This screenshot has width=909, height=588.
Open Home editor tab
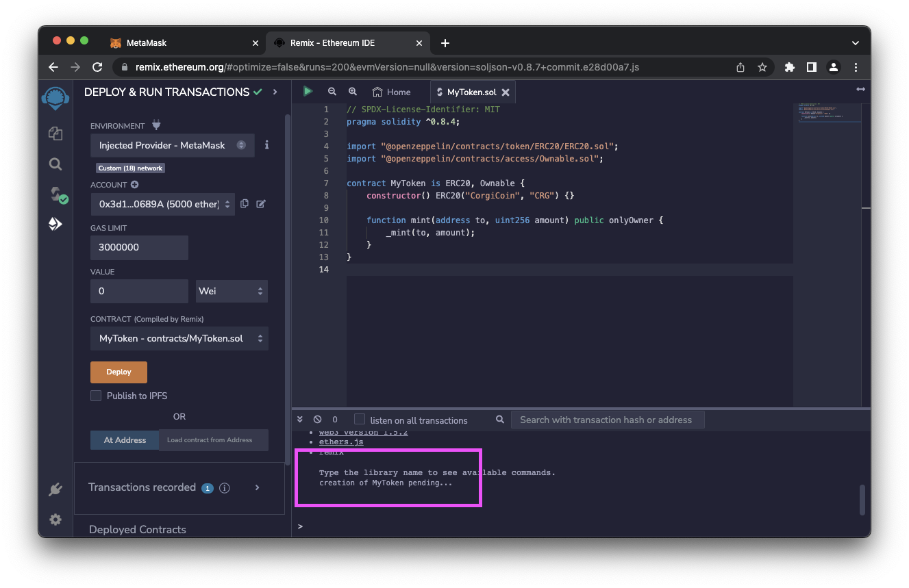[391, 92]
